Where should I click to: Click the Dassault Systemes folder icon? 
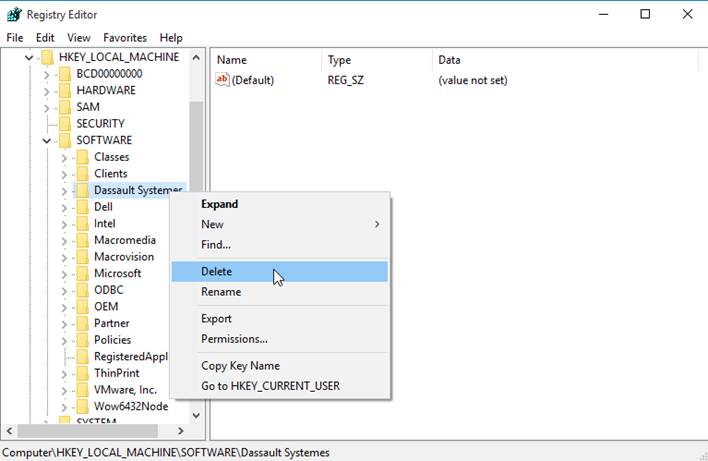click(83, 191)
